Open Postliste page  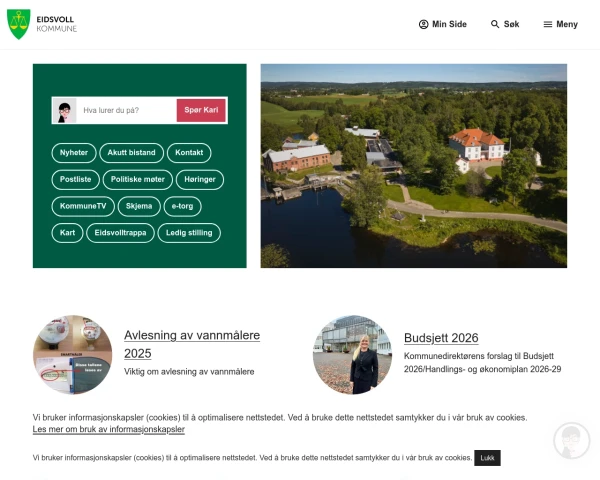click(76, 180)
